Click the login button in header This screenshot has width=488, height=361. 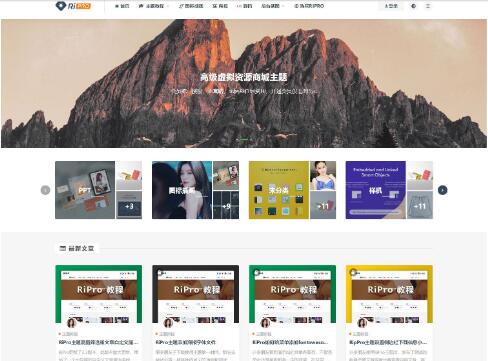click(391, 6)
